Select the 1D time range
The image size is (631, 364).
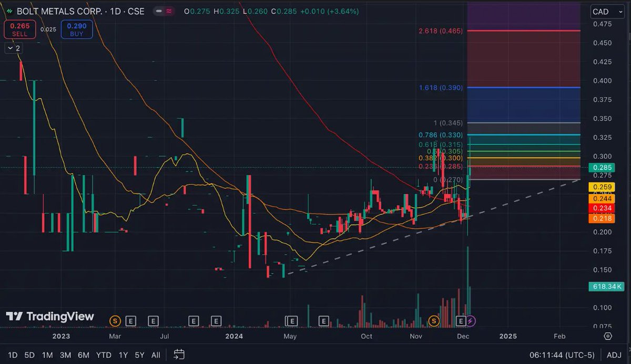pos(13,355)
